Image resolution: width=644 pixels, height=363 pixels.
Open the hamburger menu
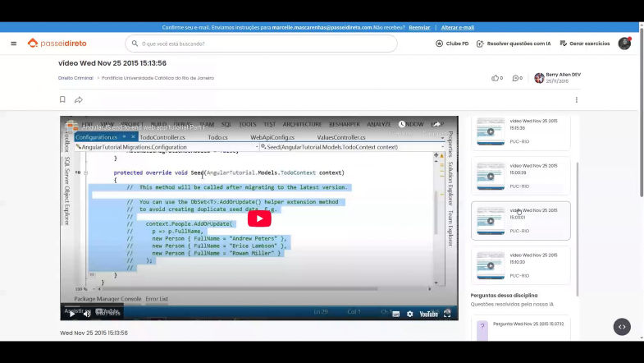pos(13,44)
